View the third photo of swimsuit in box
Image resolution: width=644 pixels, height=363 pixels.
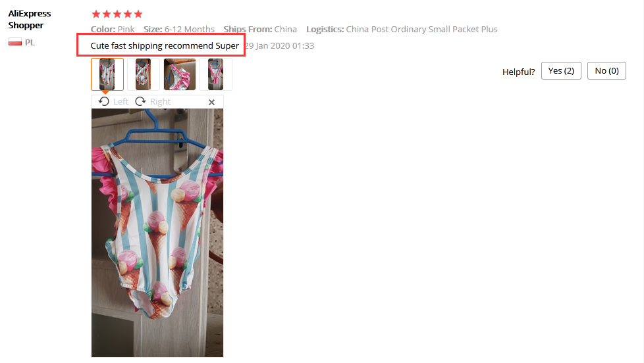pos(180,74)
